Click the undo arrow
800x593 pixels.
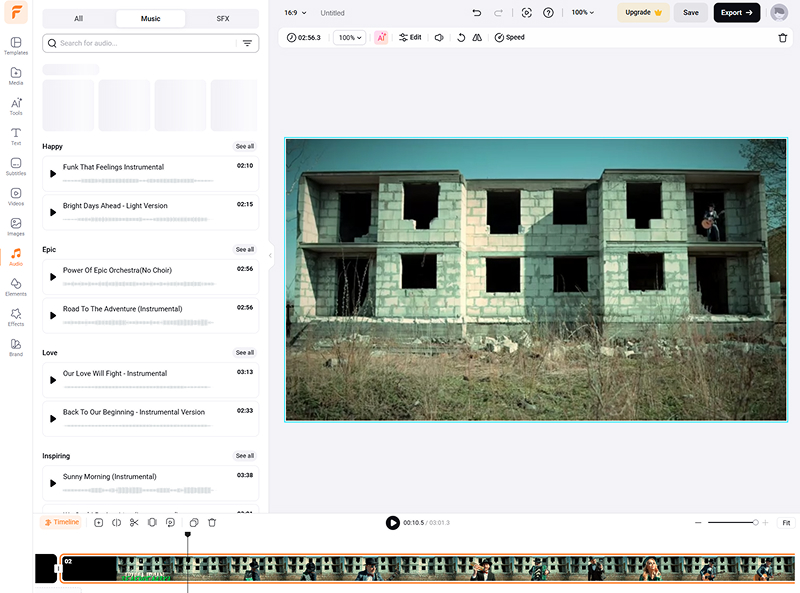[x=476, y=13]
